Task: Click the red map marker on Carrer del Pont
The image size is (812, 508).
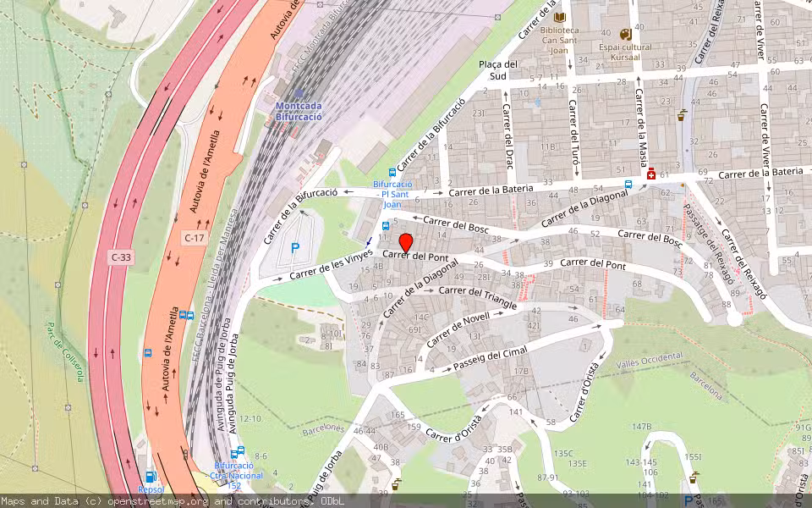Action: [406, 240]
